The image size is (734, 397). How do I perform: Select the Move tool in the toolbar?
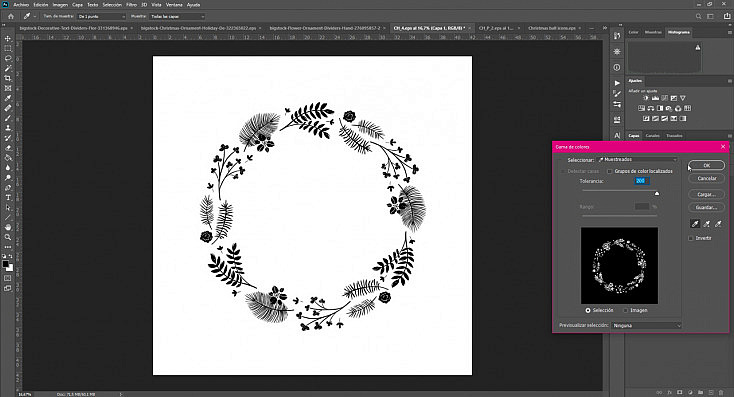pyautogui.click(x=8, y=38)
